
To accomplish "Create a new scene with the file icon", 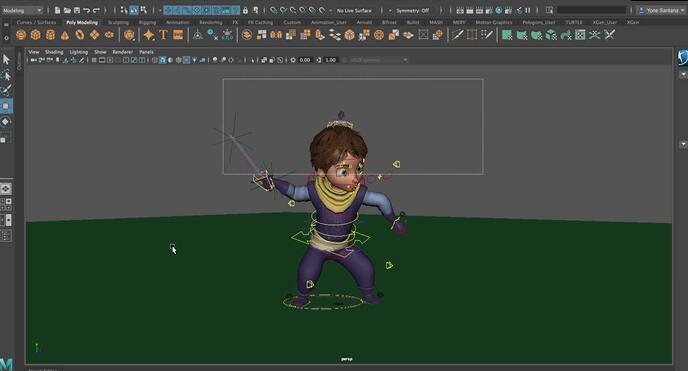I will (x=57, y=10).
